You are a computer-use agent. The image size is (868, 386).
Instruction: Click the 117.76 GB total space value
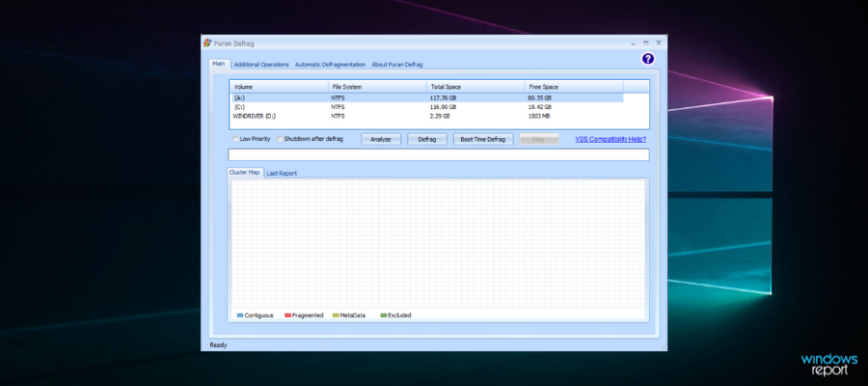pos(443,98)
